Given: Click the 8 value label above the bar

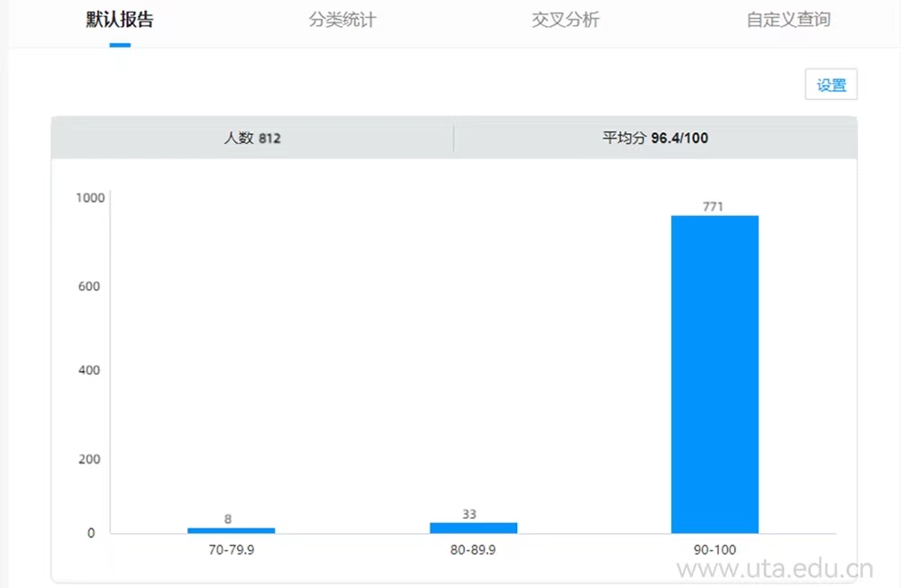Looking at the screenshot, I should point(228,519).
